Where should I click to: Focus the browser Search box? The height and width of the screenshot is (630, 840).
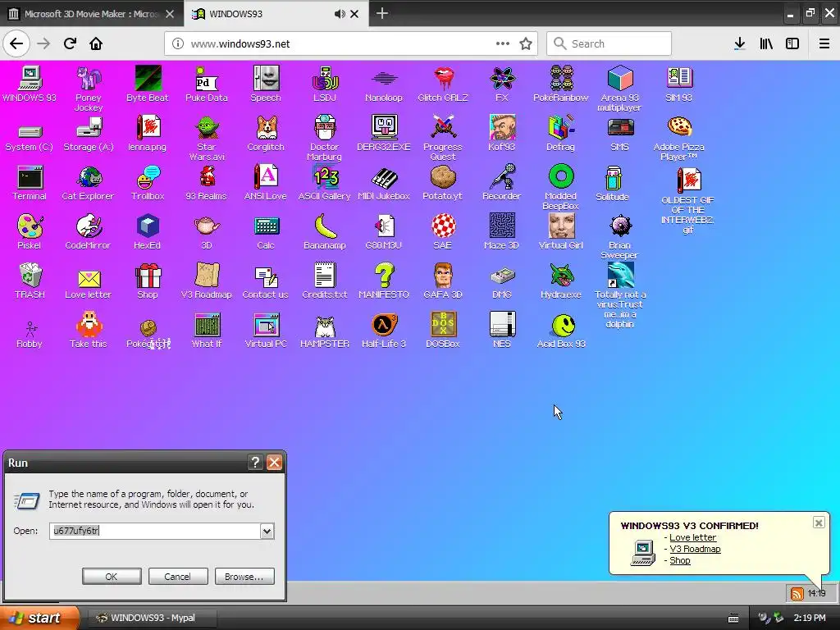[x=609, y=44]
